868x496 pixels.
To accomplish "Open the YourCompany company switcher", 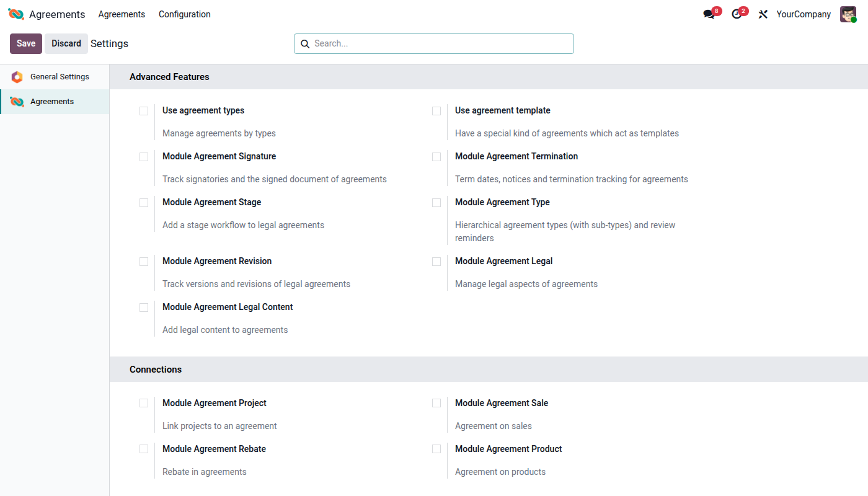I will 804,14.
